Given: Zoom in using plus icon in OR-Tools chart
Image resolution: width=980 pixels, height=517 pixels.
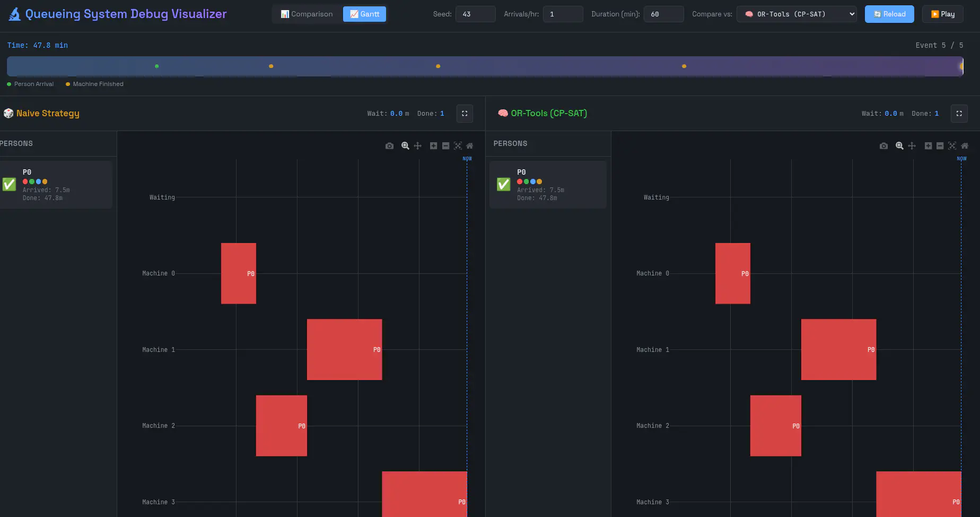Looking at the screenshot, I should [x=928, y=146].
